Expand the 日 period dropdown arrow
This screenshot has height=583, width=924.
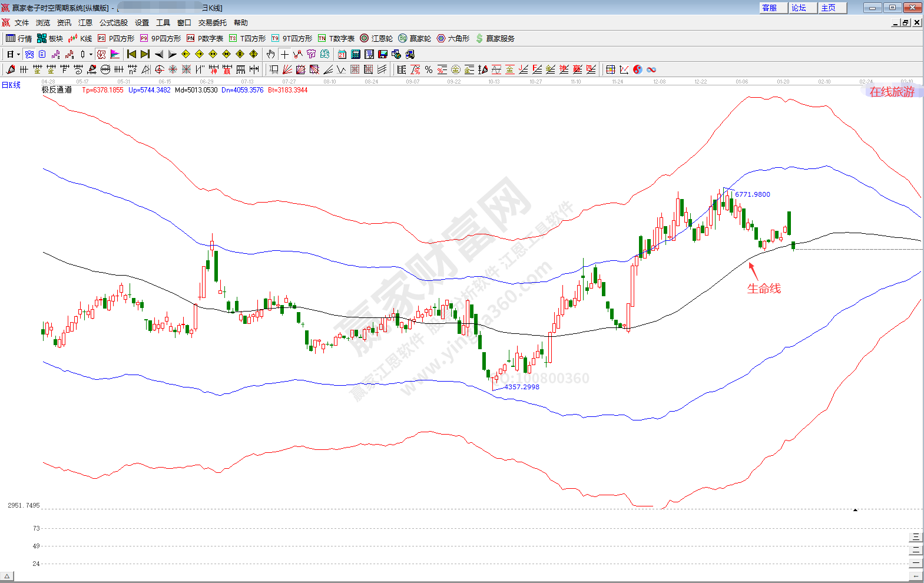[x=18, y=54]
